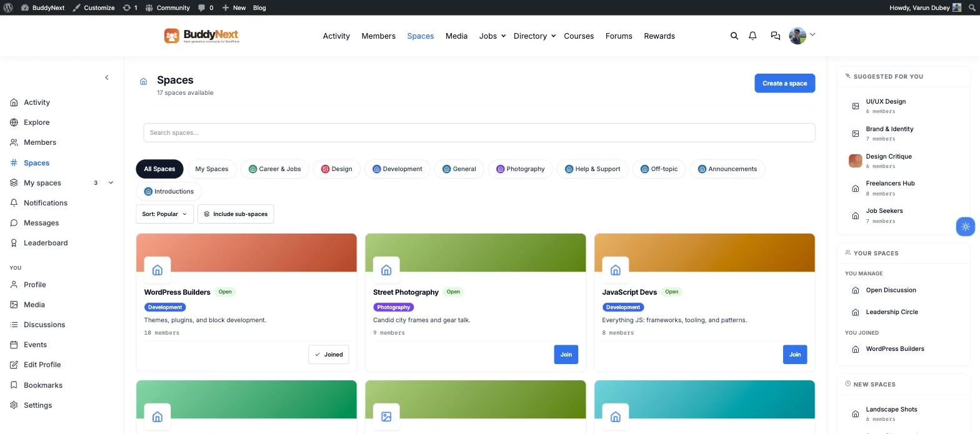Toggle the Include sub-spaces filter

[236, 214]
